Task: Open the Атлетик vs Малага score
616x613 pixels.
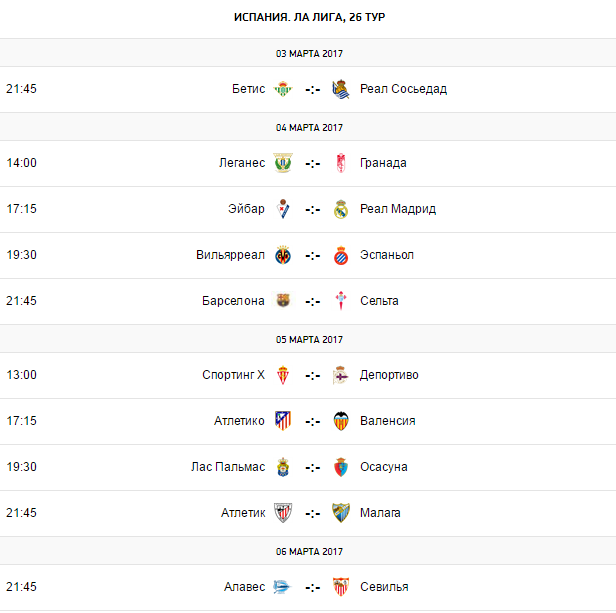Action: point(312,513)
